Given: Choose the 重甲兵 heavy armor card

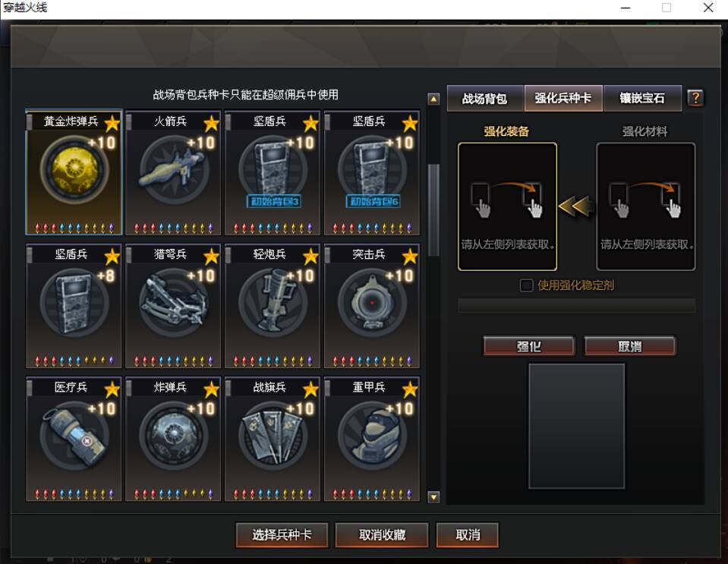Looking at the screenshot, I should tap(372, 440).
